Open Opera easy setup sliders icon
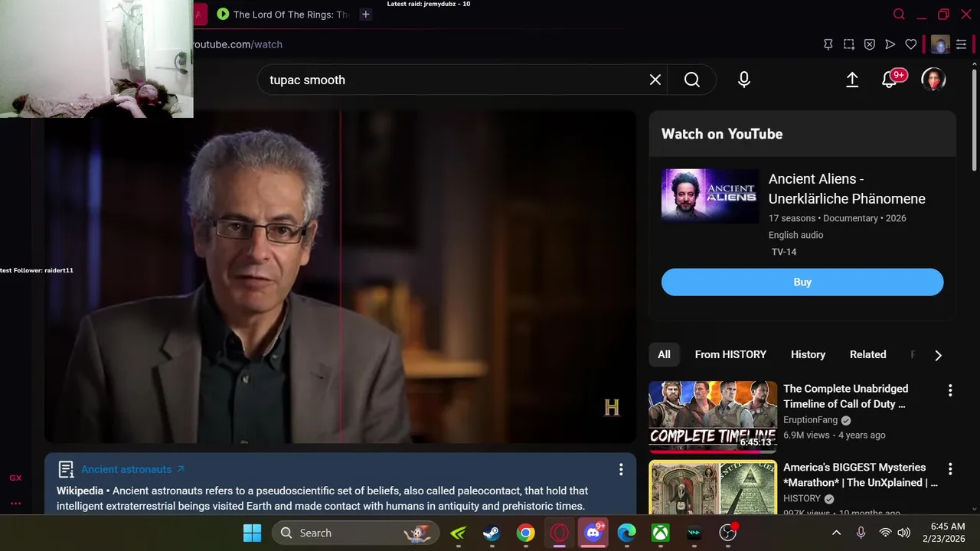980x551 pixels. [961, 44]
